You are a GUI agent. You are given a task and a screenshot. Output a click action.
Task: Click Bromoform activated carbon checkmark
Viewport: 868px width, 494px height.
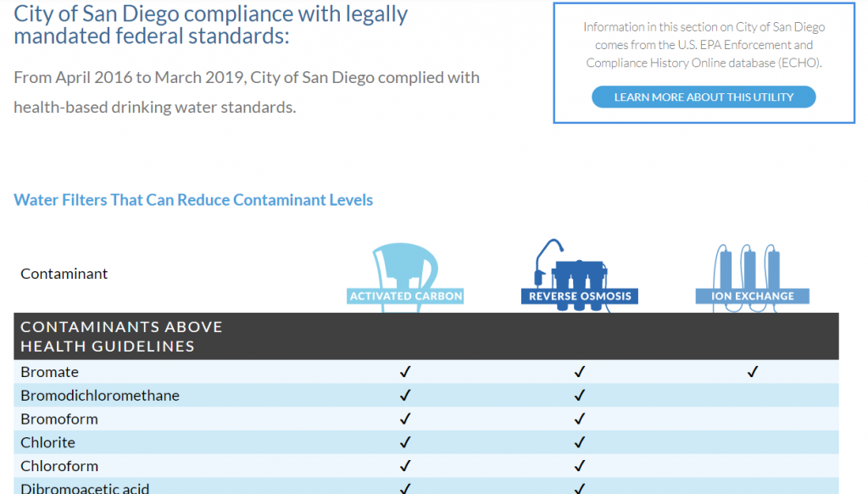point(405,419)
